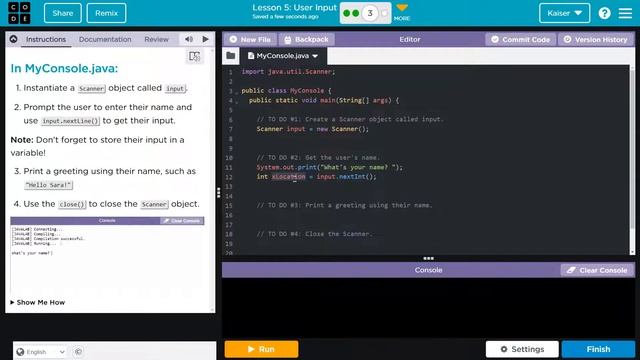Image resolution: width=640 pixels, height=360 pixels.
Task: Toggle text-to-speech speaker icon
Action: [x=189, y=39]
